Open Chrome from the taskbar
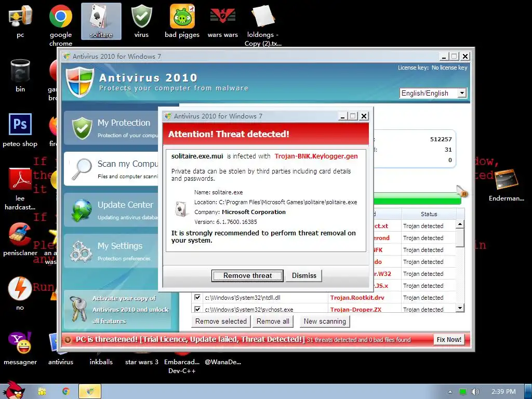This screenshot has height=399, width=532. coord(66,392)
